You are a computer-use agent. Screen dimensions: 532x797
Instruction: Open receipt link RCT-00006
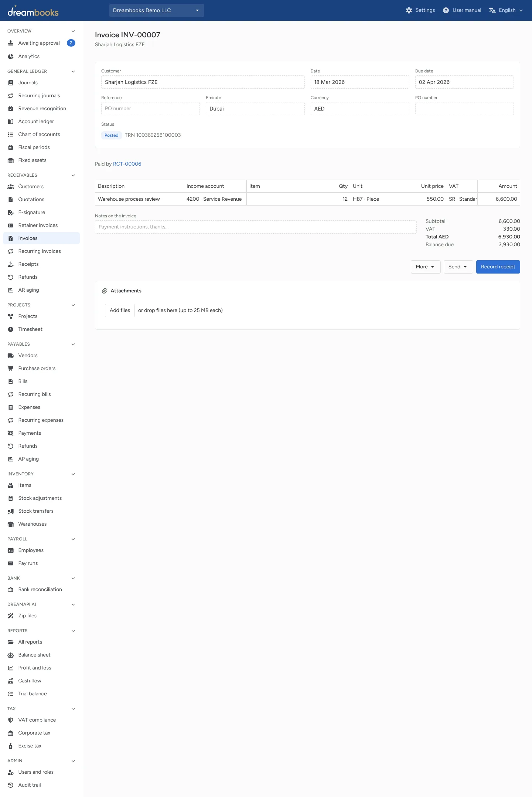127,164
